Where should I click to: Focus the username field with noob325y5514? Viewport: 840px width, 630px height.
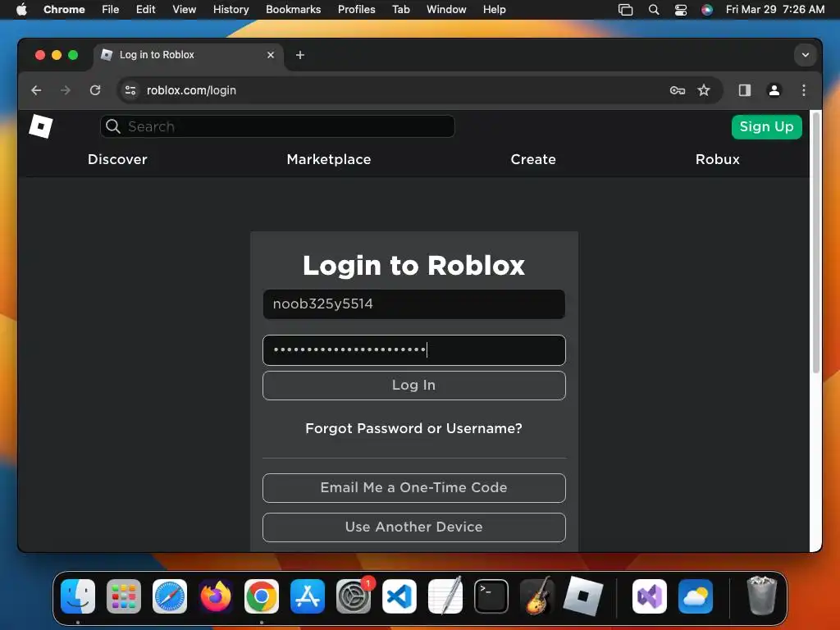(x=414, y=304)
